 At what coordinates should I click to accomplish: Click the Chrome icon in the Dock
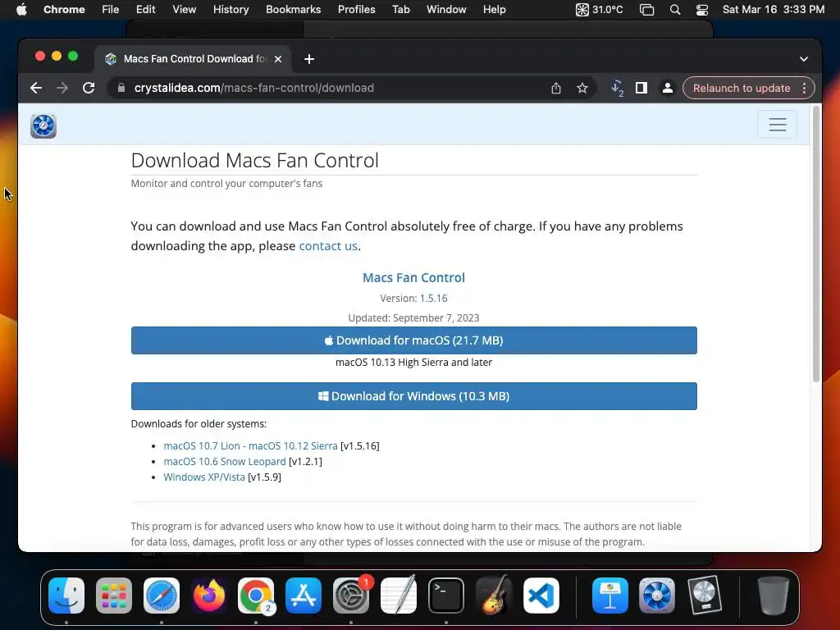point(256,596)
